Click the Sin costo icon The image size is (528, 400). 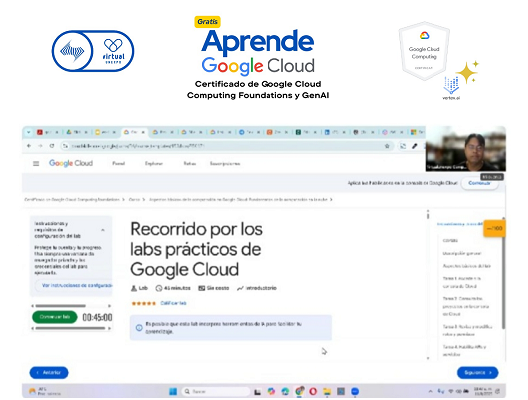point(201,288)
